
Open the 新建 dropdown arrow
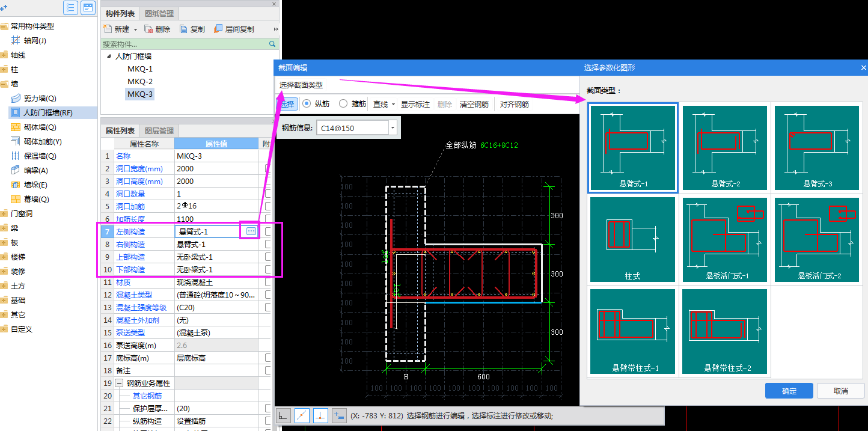135,29
